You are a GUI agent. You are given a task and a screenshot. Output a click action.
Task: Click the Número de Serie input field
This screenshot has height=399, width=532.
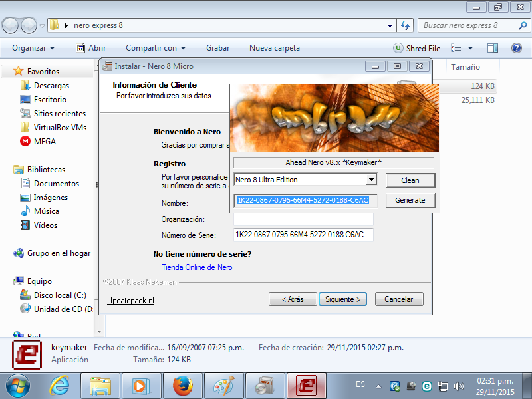click(x=303, y=235)
